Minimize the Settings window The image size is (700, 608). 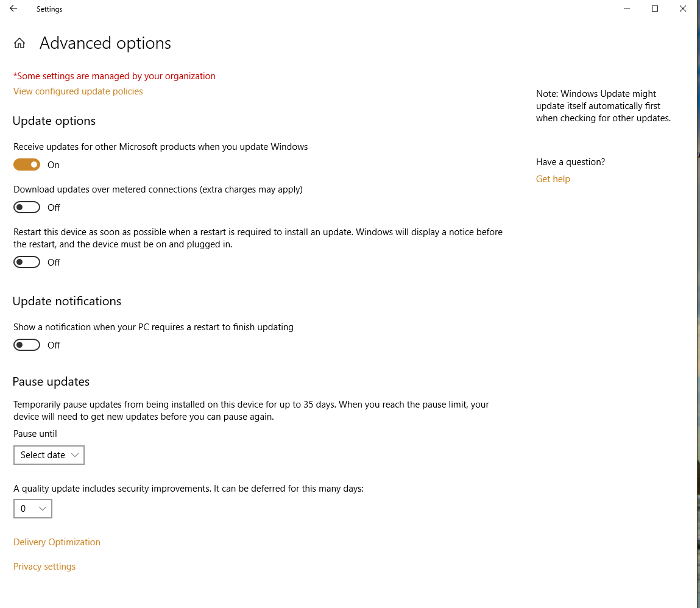click(627, 9)
